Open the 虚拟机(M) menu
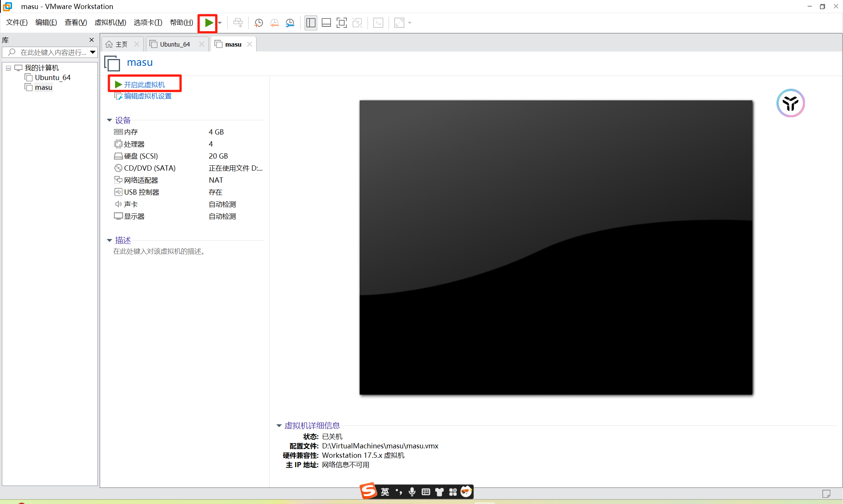This screenshot has height=504, width=843. pyautogui.click(x=110, y=23)
